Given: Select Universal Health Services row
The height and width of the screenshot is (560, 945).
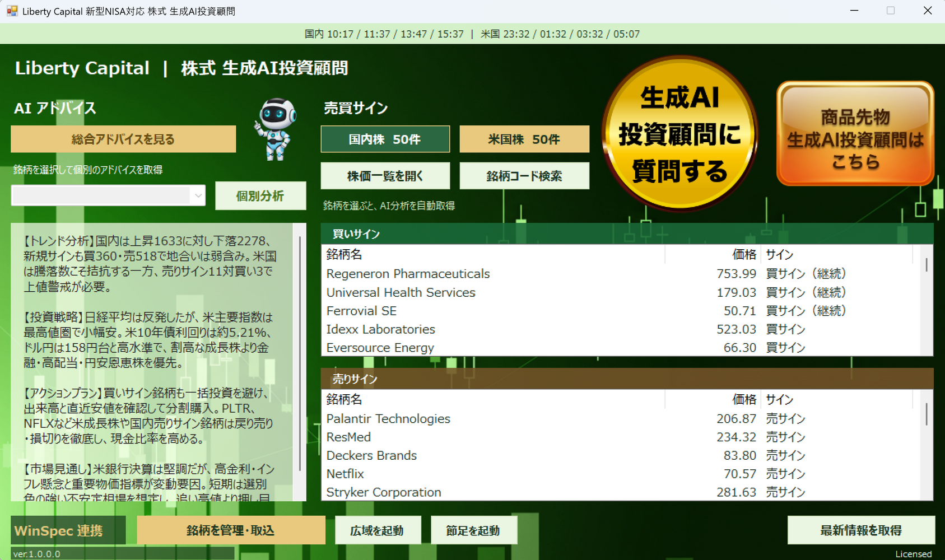Looking at the screenshot, I should (621, 292).
